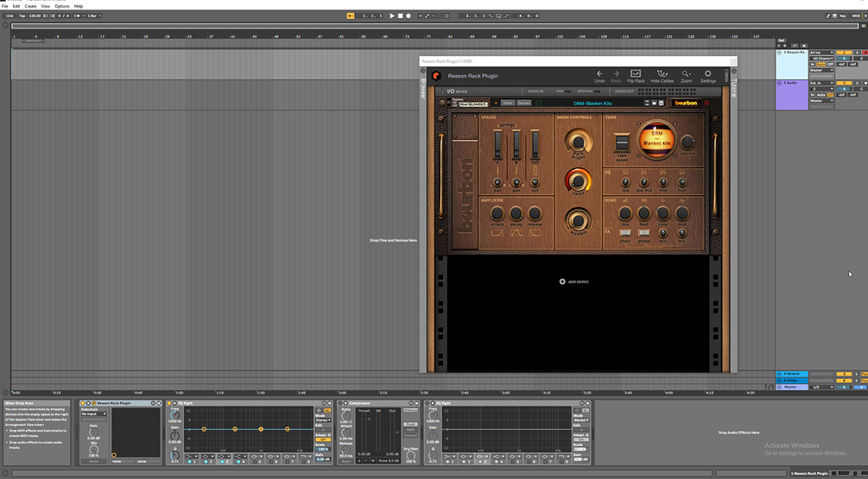Screen dimensions: 868x479
Task: Click Add Device in the empty rack
Action: pyautogui.click(x=574, y=281)
